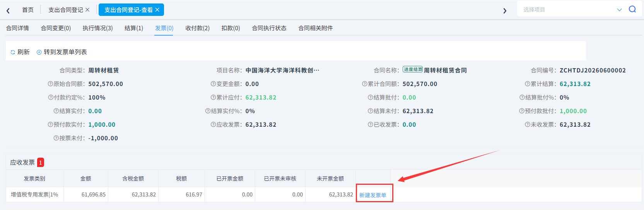Click contract number ZCHTDJ20260600002

pos(593,71)
